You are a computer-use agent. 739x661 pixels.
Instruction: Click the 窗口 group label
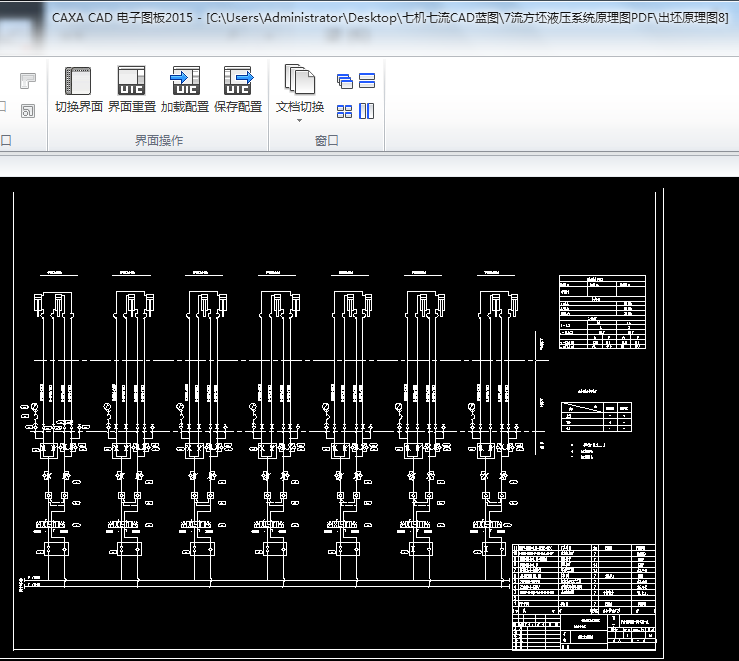point(326,141)
